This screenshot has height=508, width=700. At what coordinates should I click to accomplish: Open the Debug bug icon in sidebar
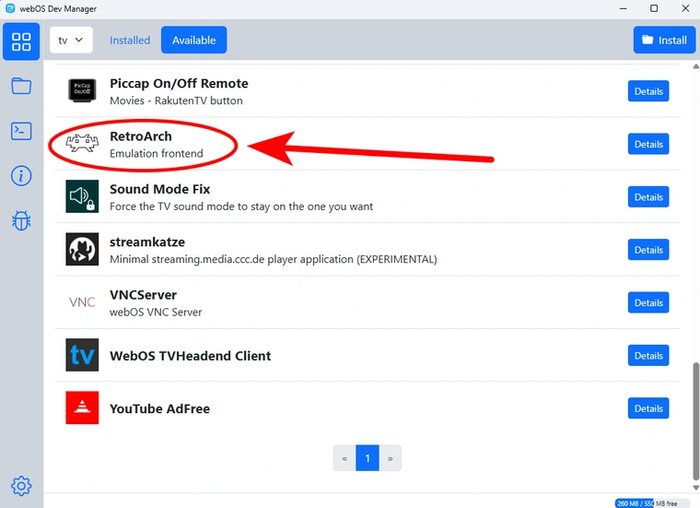point(21,221)
